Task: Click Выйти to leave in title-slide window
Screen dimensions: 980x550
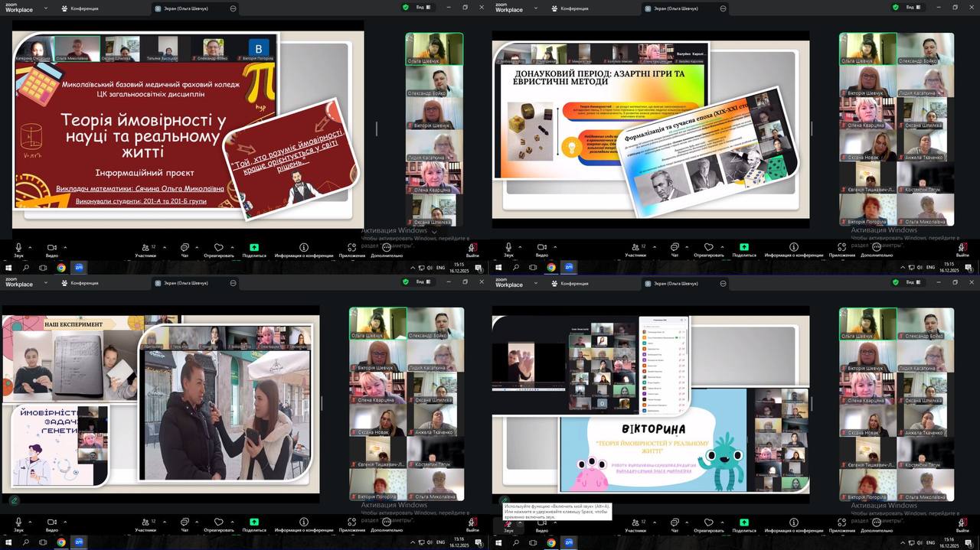Action: (472, 248)
